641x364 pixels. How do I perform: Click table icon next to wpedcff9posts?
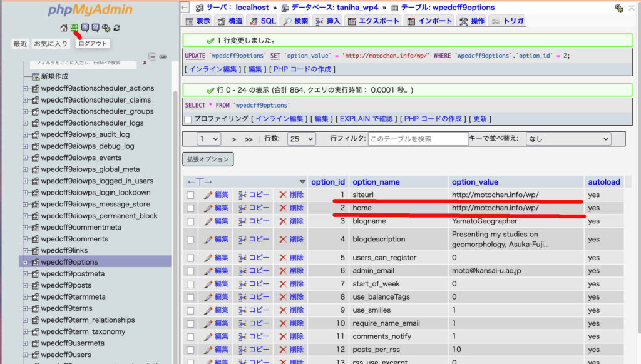[x=36, y=286]
